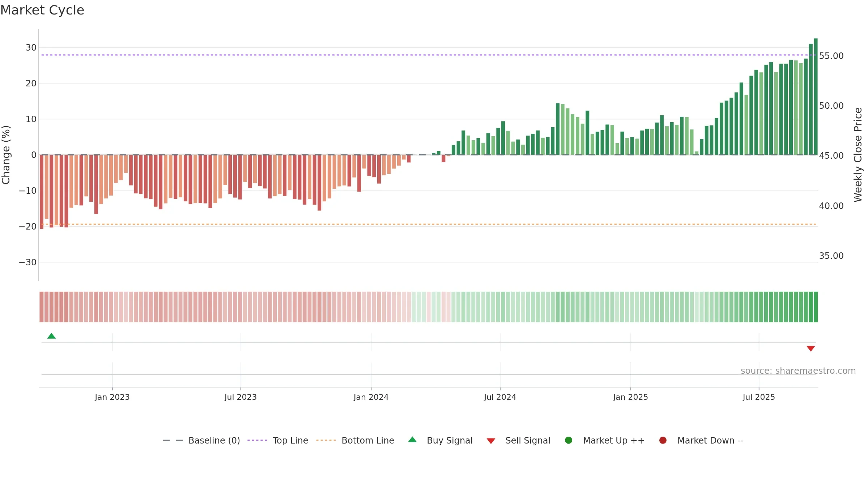Toggle the Market Down -- legend entry
Viewport: 868px width, 488px height.
701,440
